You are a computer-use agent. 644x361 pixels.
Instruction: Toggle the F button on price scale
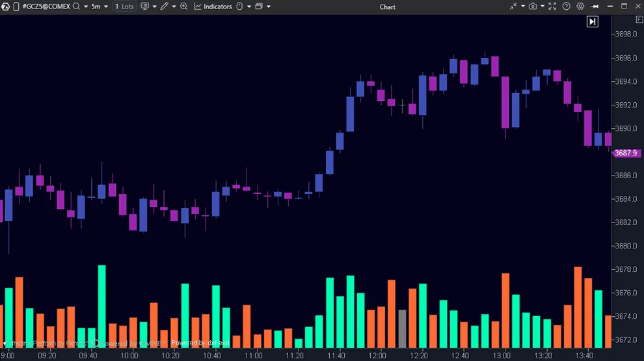coord(639,20)
